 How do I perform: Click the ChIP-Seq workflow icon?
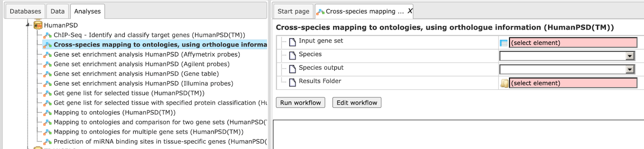(47, 35)
